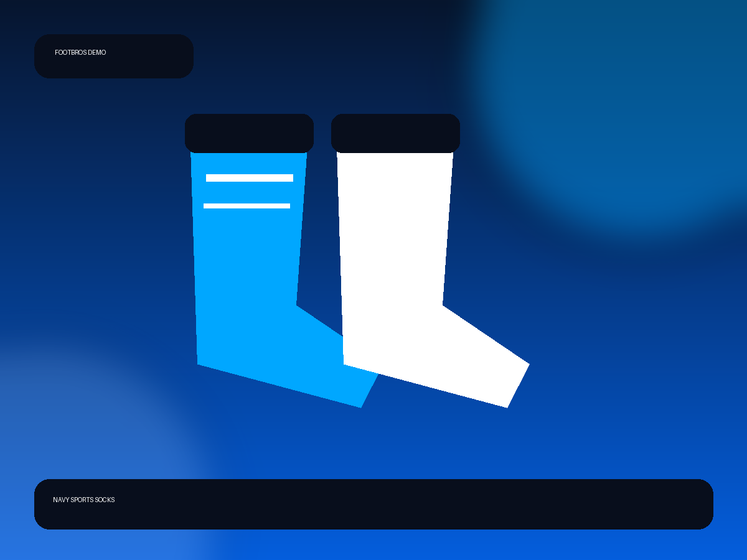Click the FOOTBROS DEMO label

[80, 53]
